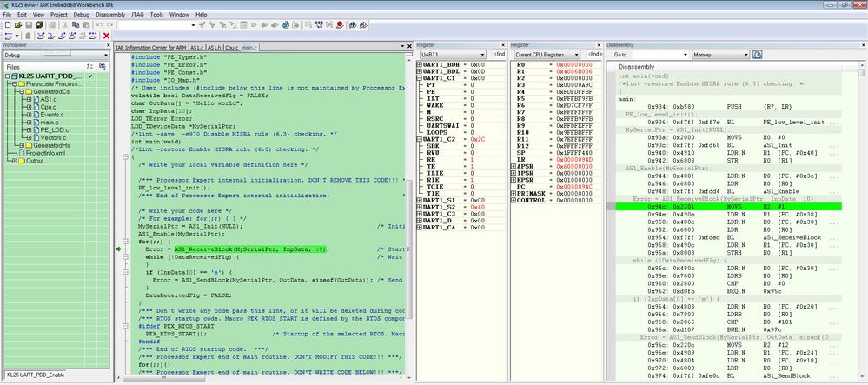Expand the main.c node in workspace tree
The image size is (868, 385).
click(29, 122)
